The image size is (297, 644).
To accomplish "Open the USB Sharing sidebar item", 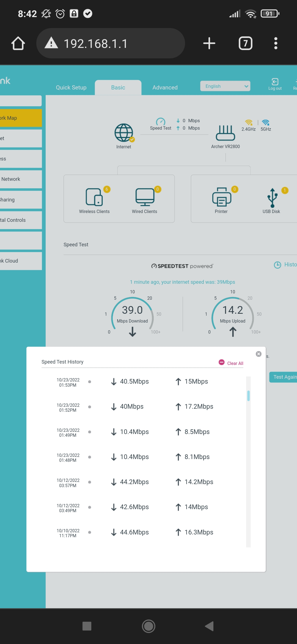I will [21, 200].
